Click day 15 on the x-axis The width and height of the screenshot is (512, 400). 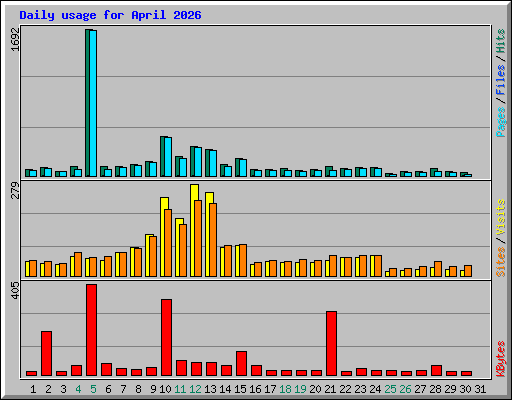point(240,389)
